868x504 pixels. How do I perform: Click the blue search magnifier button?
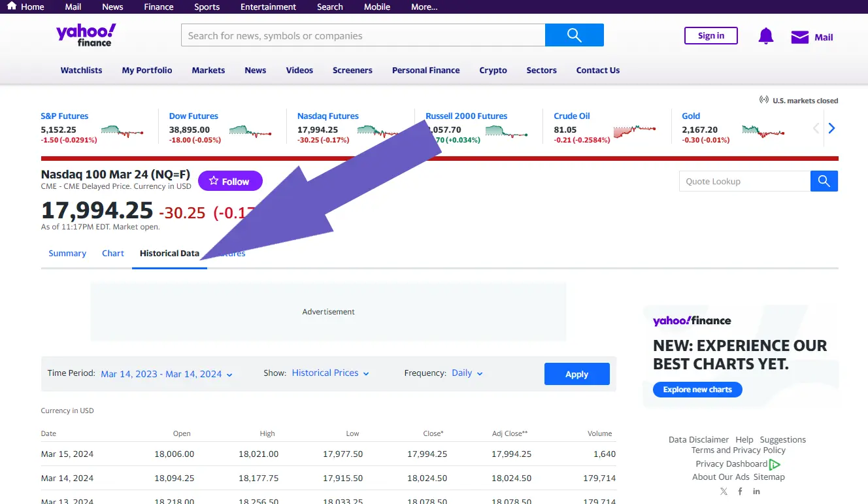coord(574,35)
